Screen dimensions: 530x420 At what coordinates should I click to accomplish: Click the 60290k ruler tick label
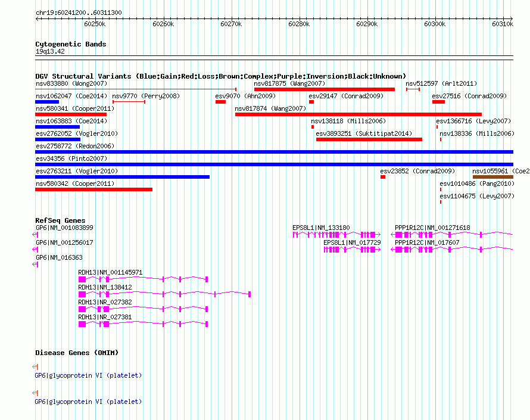pyautogui.click(x=367, y=24)
